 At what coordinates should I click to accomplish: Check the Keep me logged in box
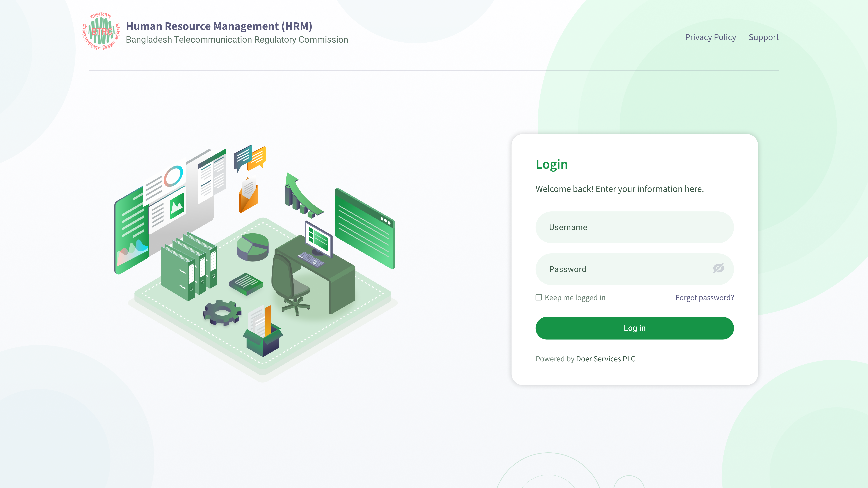pos(539,297)
